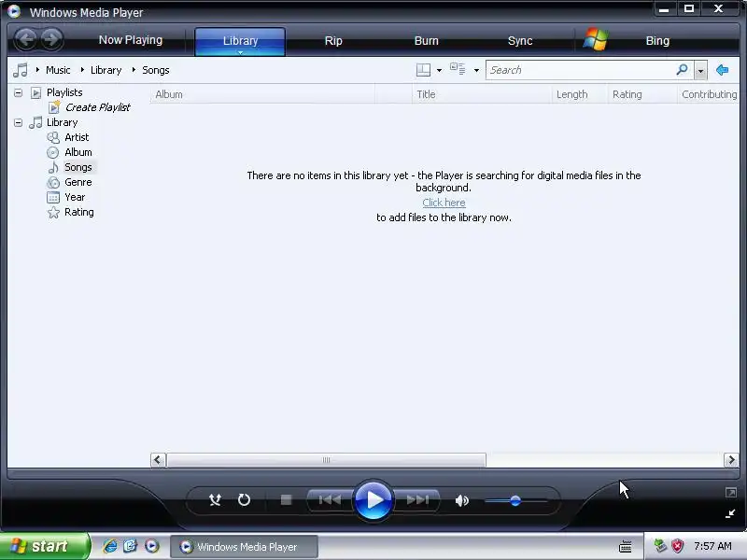Mute the sound with speaker icon
The image size is (747, 560).
coord(461,500)
